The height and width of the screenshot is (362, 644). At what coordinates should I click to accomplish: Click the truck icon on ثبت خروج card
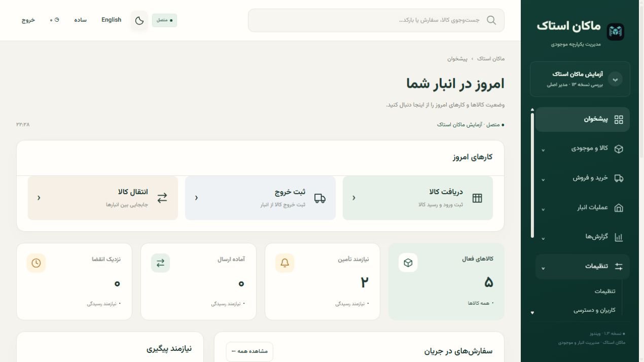320,198
